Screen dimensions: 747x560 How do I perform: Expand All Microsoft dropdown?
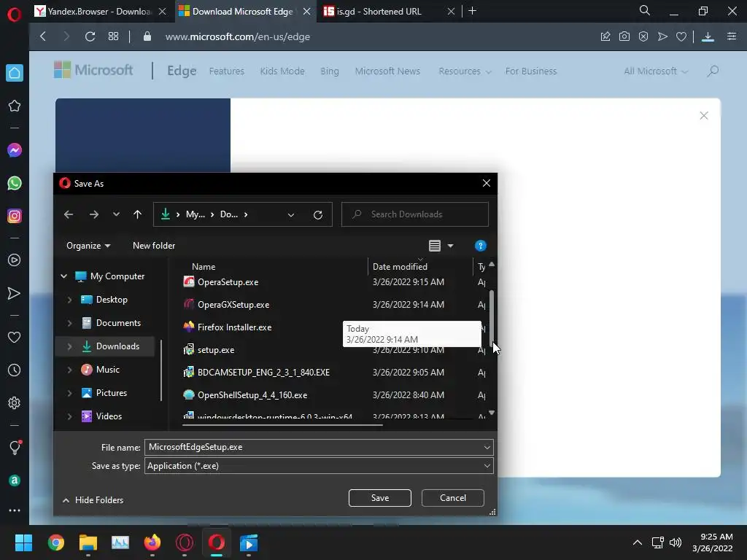pos(656,71)
